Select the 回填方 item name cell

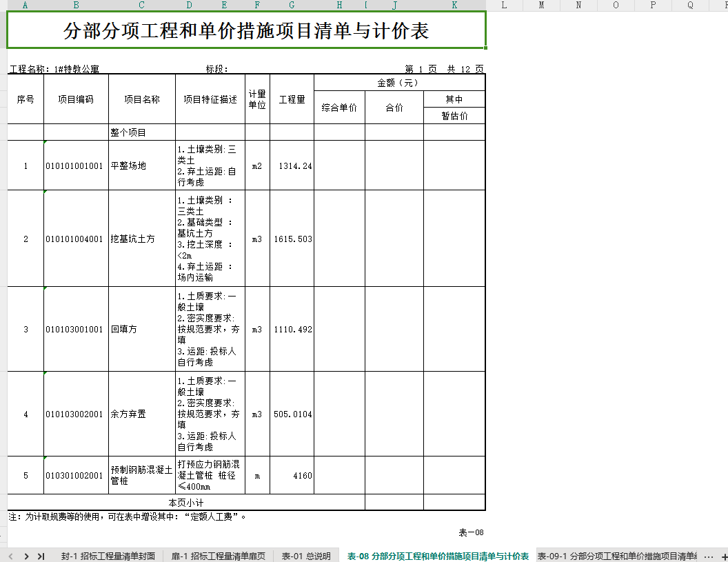142,329
